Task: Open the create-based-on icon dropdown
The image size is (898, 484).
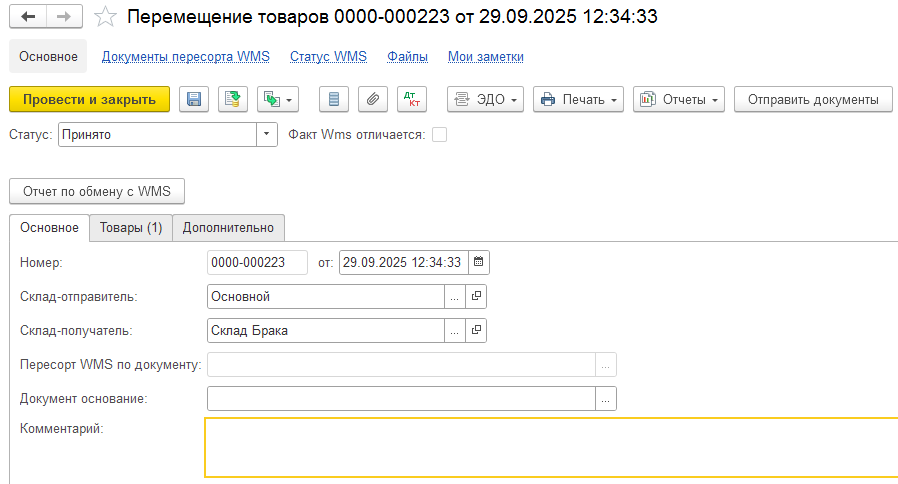Action: 278,99
